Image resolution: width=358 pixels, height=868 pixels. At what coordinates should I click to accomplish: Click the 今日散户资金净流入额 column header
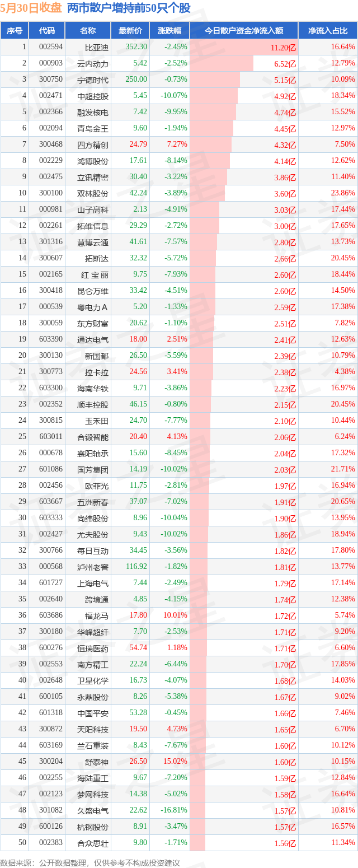244,31
